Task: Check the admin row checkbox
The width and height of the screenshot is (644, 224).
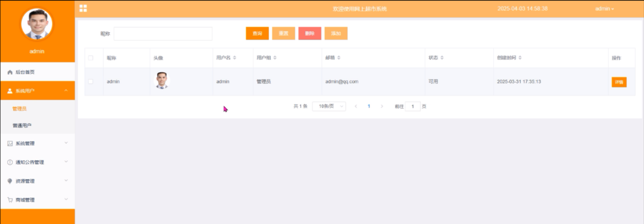Action: coord(91,82)
